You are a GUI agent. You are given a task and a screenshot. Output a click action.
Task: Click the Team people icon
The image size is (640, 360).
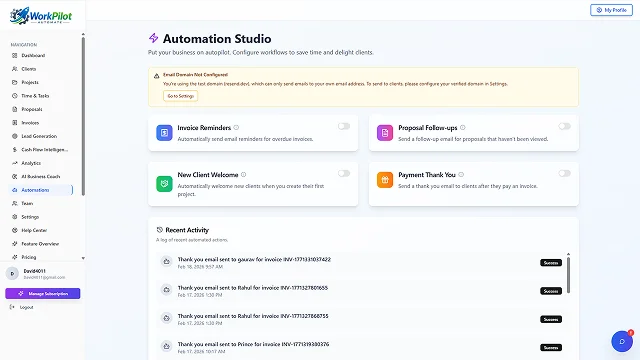click(x=15, y=203)
